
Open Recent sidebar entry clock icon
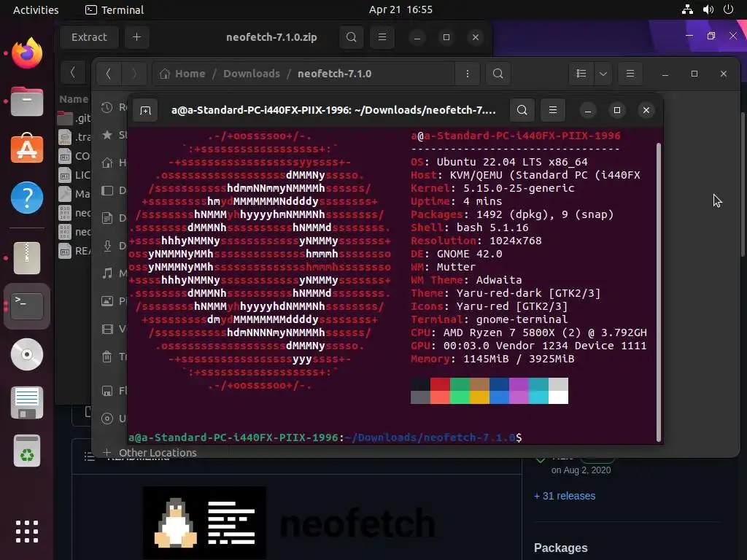click(x=107, y=107)
